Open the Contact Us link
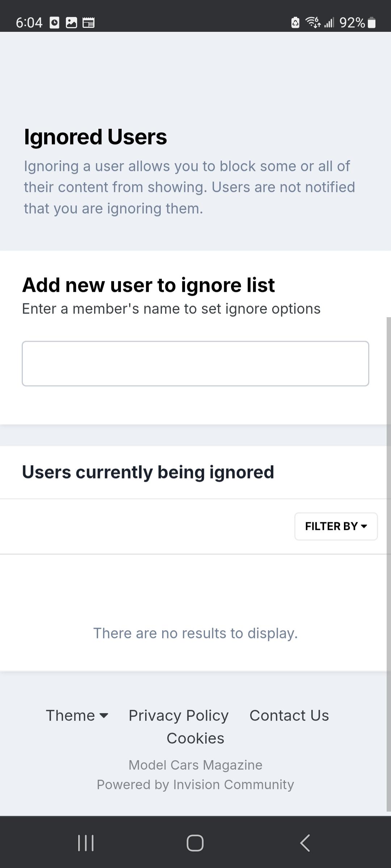The height and width of the screenshot is (868, 391). 289,715
